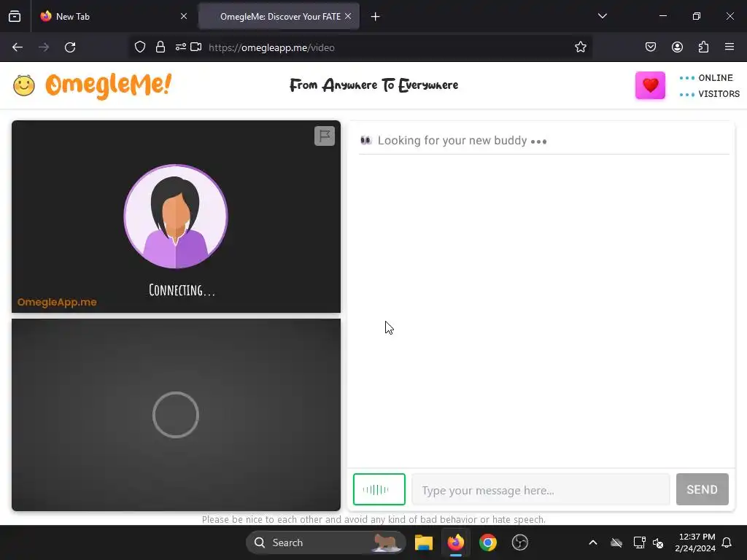Click the VISITORS counter label
The image size is (747, 560).
(719, 94)
